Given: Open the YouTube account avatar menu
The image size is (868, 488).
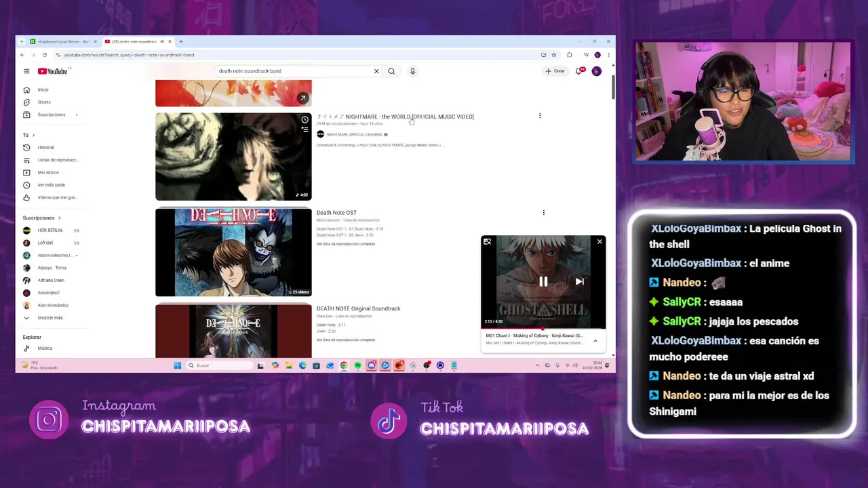Looking at the screenshot, I should pyautogui.click(x=597, y=71).
